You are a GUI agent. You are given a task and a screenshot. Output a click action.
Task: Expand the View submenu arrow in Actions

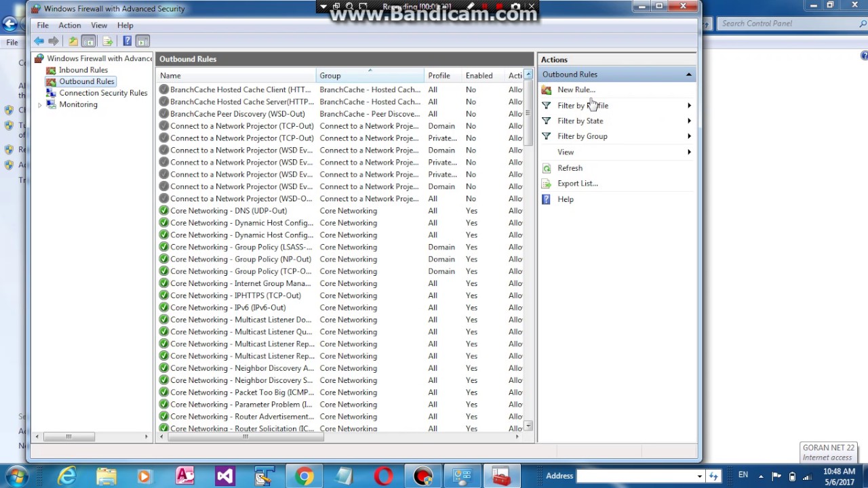[x=689, y=152]
